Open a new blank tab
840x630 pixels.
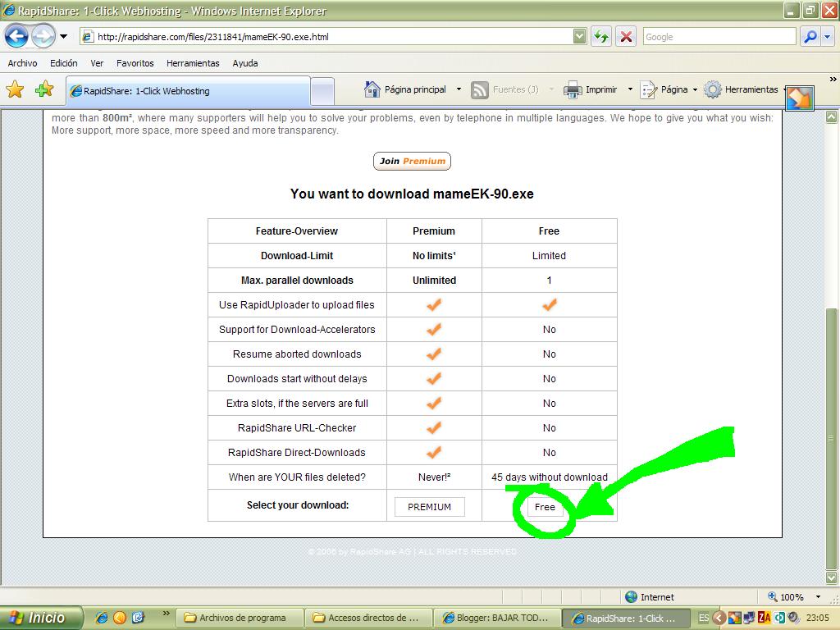pos(322,92)
